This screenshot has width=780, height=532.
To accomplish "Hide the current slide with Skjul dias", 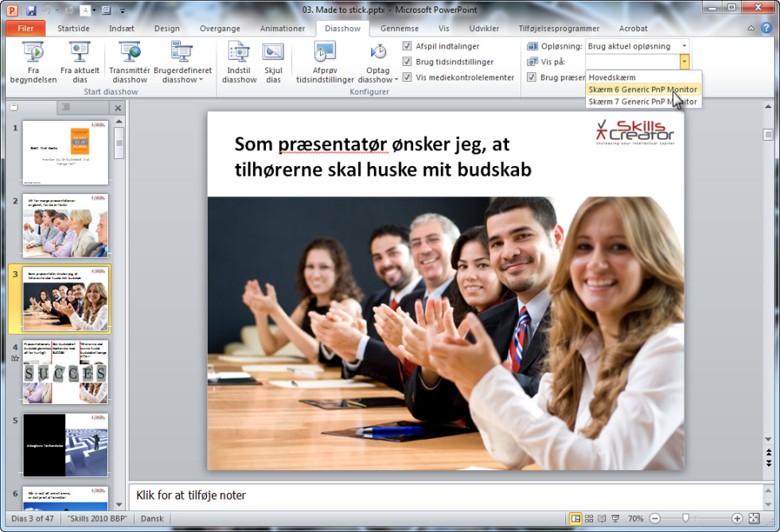I will pos(274,62).
